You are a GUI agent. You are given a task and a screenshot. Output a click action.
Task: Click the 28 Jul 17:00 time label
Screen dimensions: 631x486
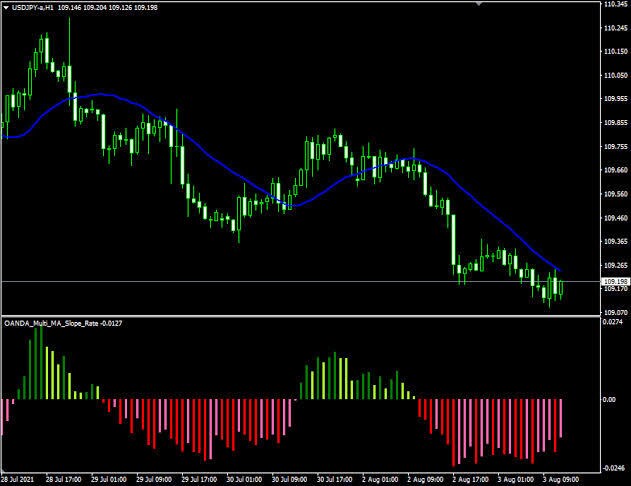(x=63, y=480)
